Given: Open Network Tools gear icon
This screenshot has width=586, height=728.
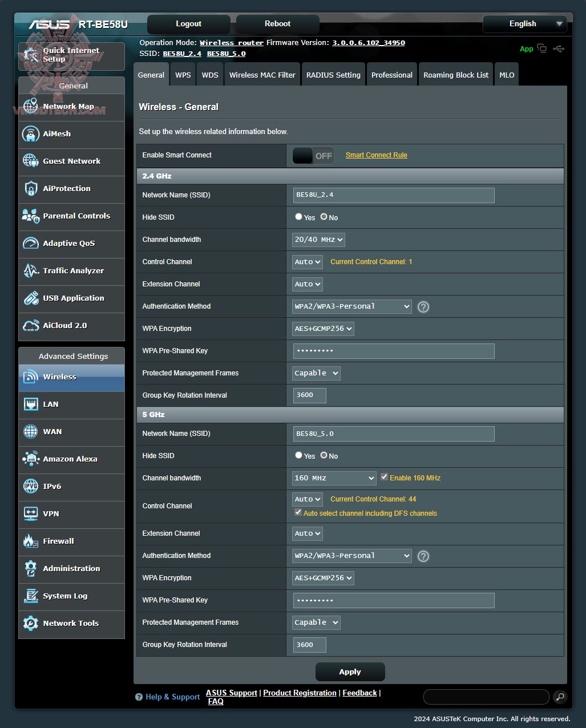Looking at the screenshot, I should click(x=31, y=624).
